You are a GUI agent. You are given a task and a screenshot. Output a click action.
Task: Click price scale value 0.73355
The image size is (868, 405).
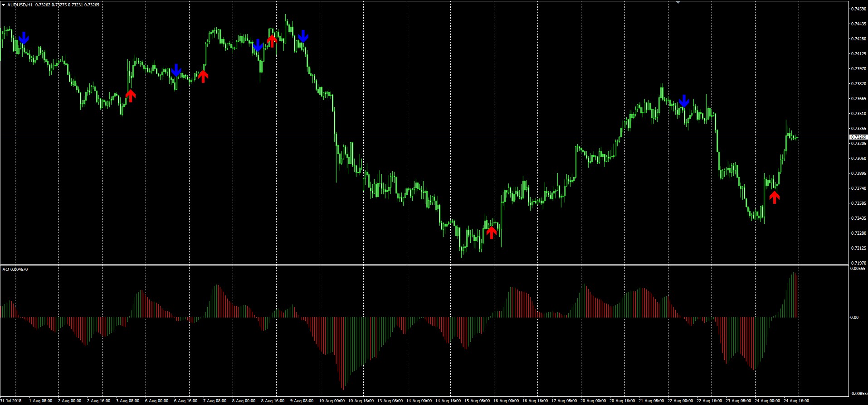coord(859,128)
